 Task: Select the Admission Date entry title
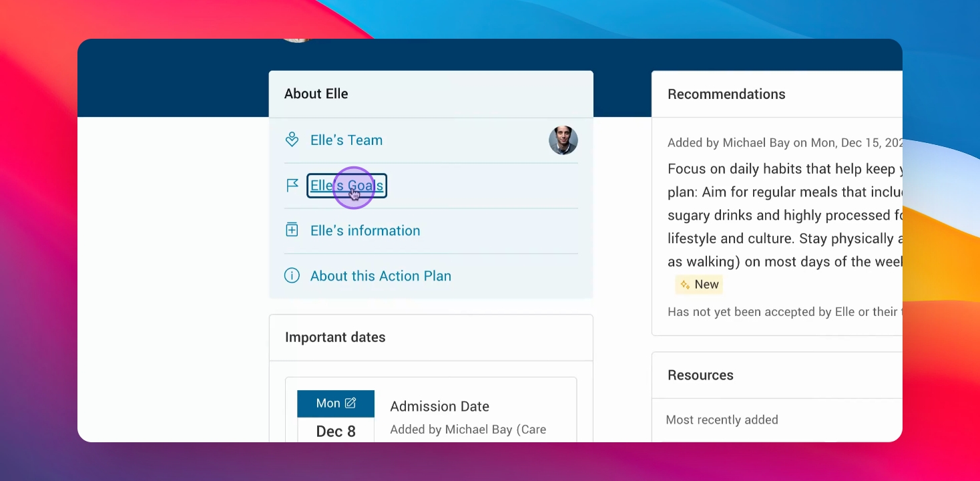pyautogui.click(x=439, y=406)
